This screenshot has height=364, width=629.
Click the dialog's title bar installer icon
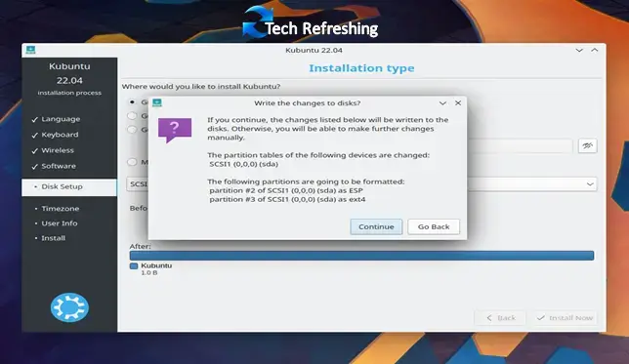[x=157, y=102]
